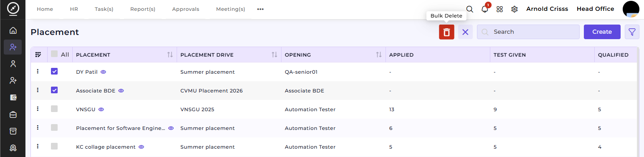The height and width of the screenshot is (157, 644).
Task: Uncheck the Associate BDE row checkbox
Action: [54, 90]
